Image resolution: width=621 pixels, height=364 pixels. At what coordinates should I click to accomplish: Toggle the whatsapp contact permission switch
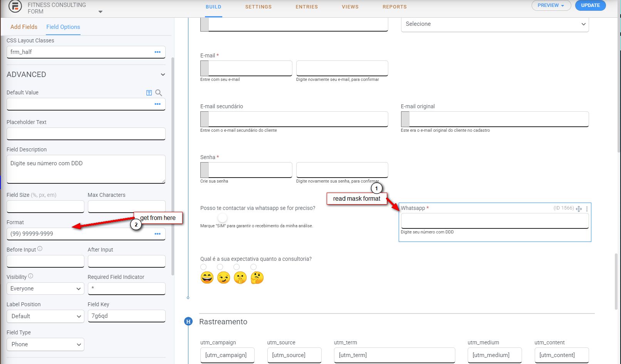click(x=222, y=218)
